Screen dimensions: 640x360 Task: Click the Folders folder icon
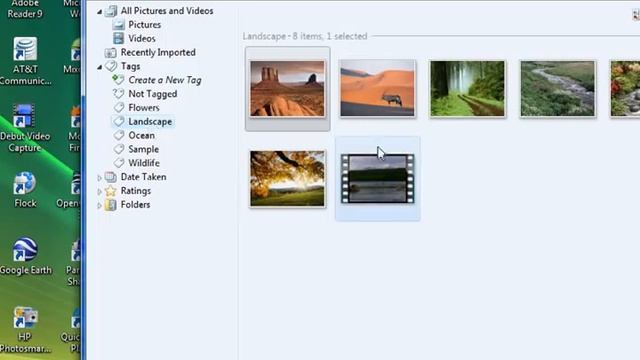(111, 204)
